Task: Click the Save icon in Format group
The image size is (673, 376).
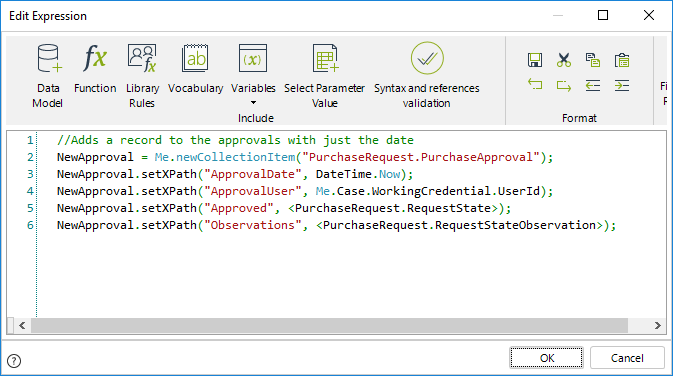Action: (x=535, y=60)
